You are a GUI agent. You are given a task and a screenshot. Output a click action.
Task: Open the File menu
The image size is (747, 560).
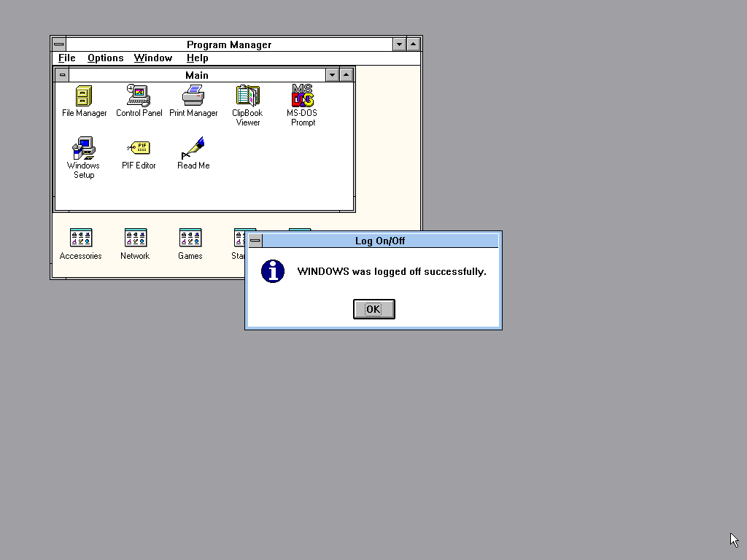click(66, 58)
